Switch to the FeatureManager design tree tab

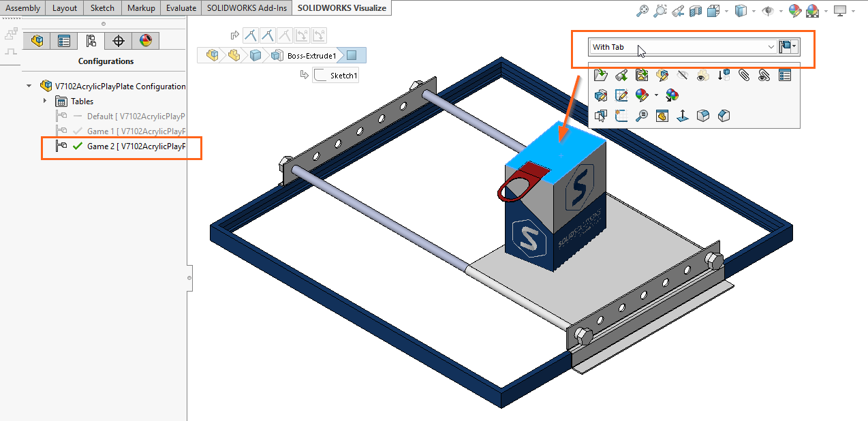point(37,41)
